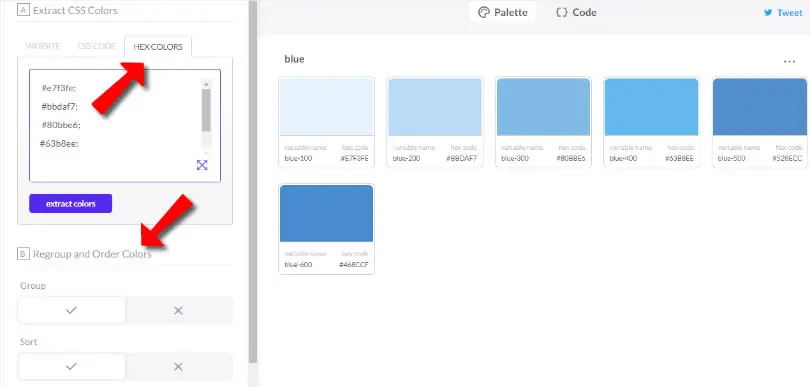
Task: Switch to the CSS CODE tab
Action: [x=97, y=46]
